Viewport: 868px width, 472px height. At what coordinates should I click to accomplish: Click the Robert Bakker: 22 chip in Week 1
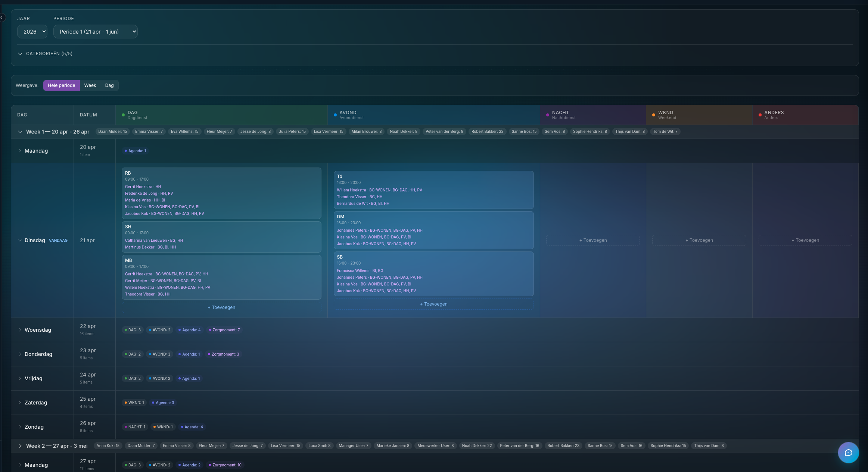pos(487,131)
